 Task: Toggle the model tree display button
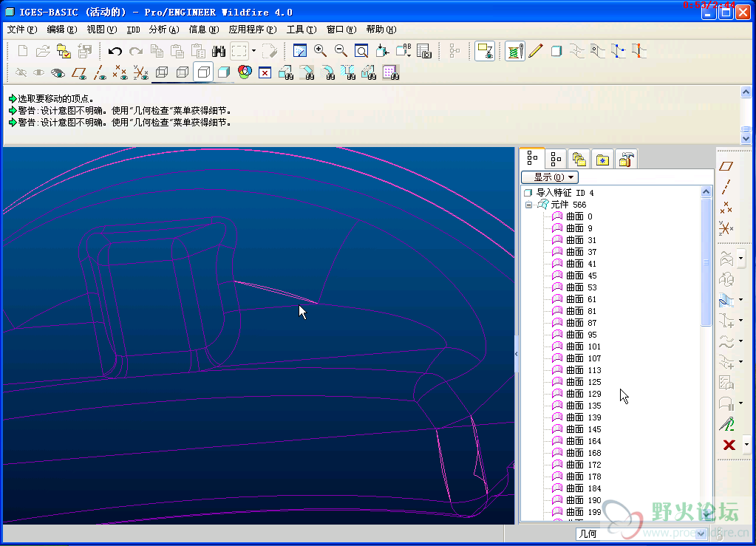coord(454,51)
